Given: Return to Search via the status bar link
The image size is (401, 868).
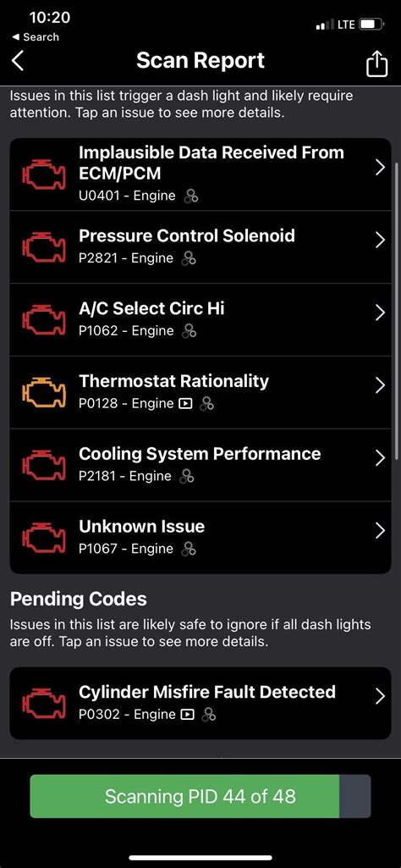Looking at the screenshot, I should click(36, 37).
